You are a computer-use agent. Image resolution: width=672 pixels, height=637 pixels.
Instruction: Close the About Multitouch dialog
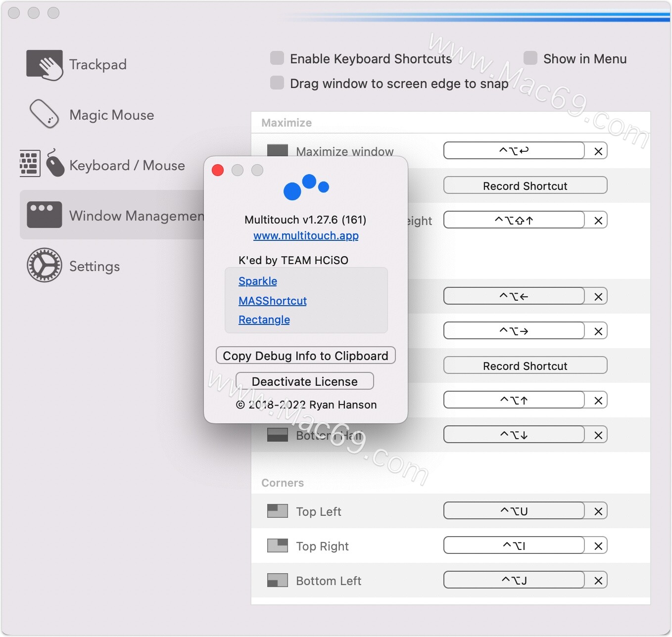pos(218,170)
